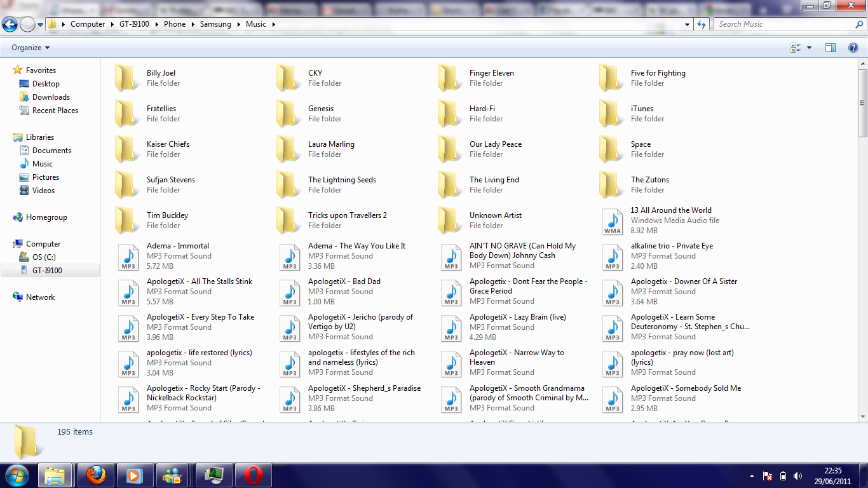Click the search magnifier icon
Screen dimensions: 868x488
[860, 24]
